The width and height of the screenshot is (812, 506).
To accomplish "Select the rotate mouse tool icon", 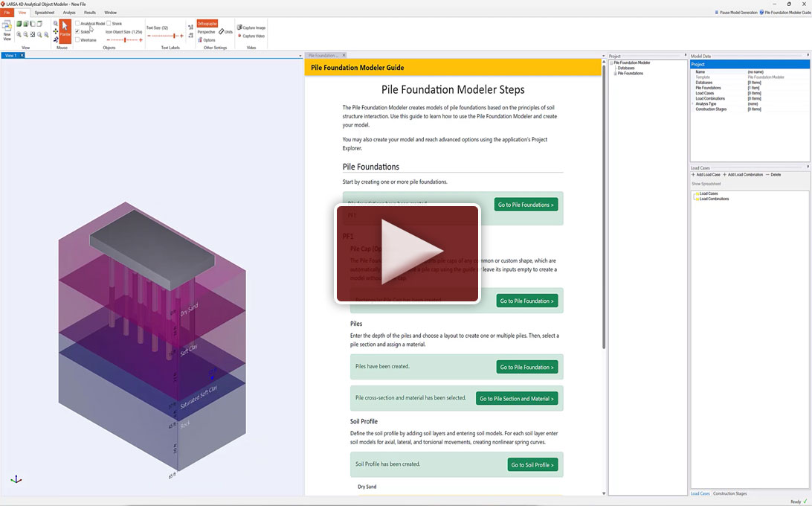I will pos(56,39).
